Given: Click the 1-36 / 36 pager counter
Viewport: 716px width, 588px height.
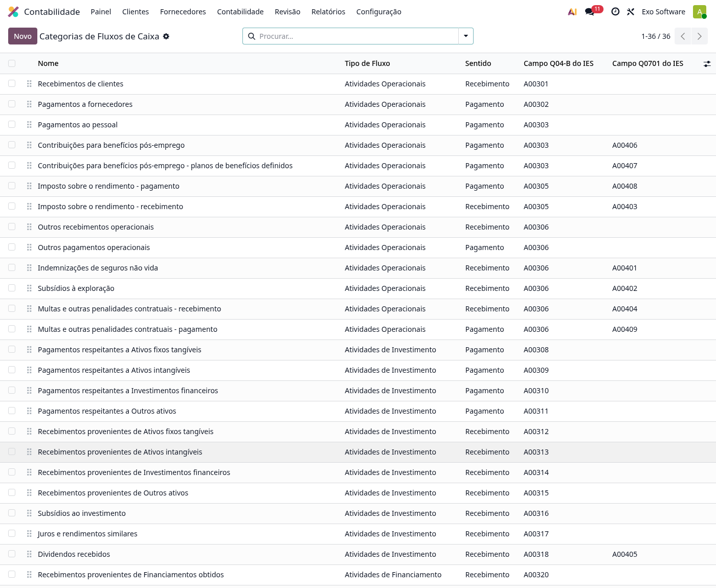Looking at the screenshot, I should point(656,36).
